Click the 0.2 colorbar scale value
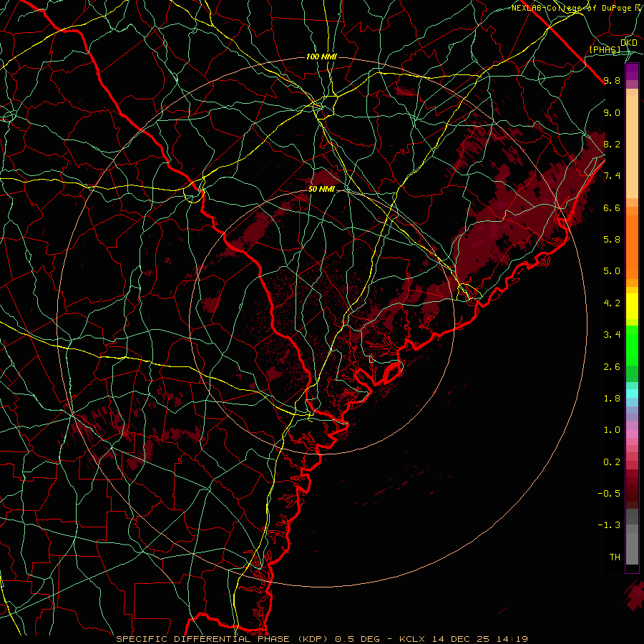644x644 pixels. coord(612,462)
